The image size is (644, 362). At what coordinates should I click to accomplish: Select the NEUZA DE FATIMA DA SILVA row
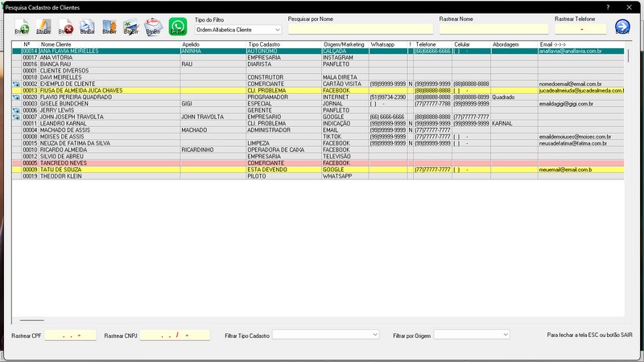click(318, 143)
